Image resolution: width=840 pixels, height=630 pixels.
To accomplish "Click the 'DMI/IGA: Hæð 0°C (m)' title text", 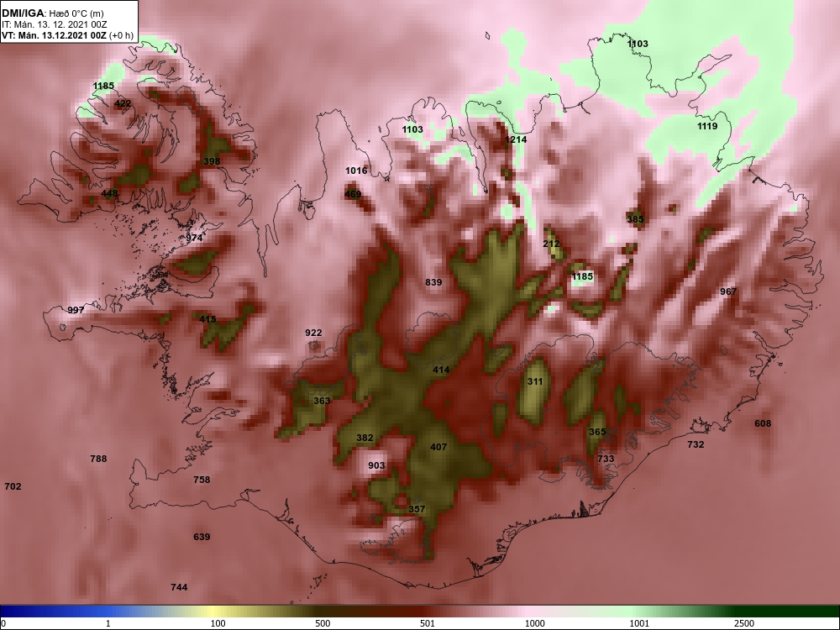I will (52, 13).
